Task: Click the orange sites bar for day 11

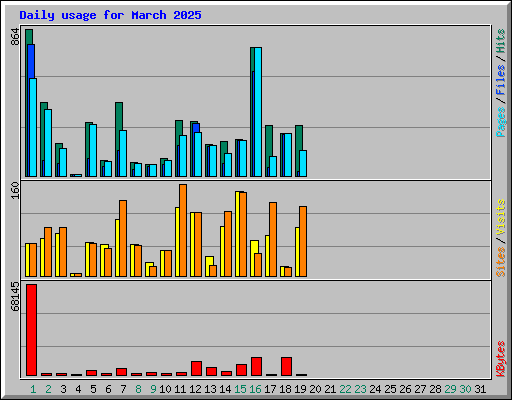Action: point(183,230)
